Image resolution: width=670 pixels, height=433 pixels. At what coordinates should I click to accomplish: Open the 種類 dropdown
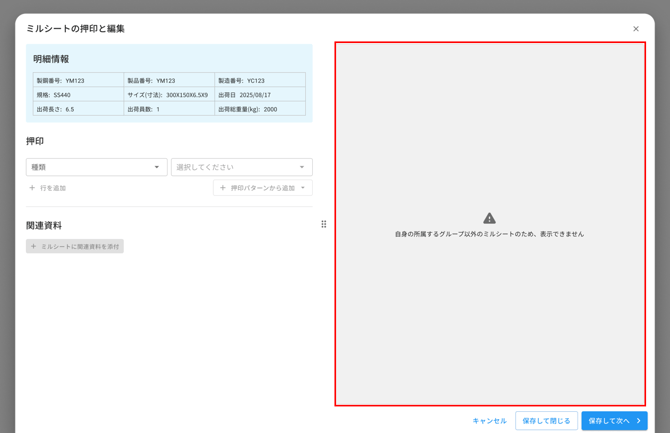click(x=97, y=167)
